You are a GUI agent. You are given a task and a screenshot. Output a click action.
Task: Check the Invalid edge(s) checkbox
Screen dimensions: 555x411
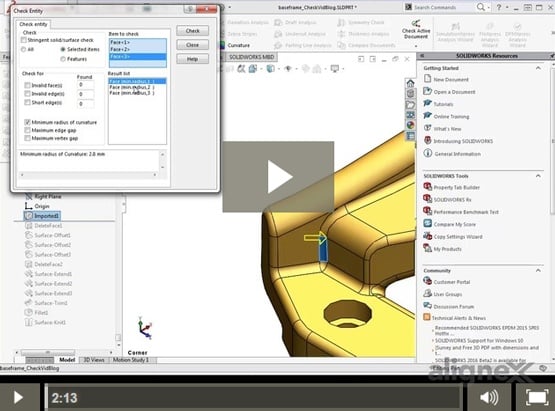point(27,94)
